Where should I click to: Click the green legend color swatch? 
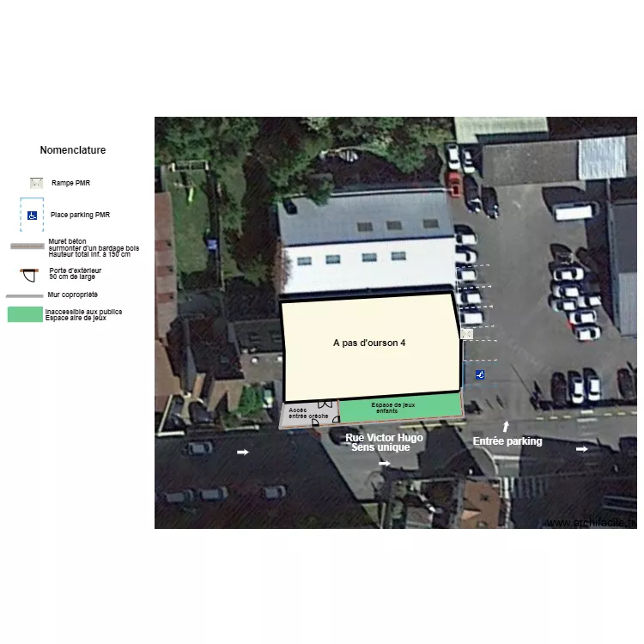(x=25, y=314)
